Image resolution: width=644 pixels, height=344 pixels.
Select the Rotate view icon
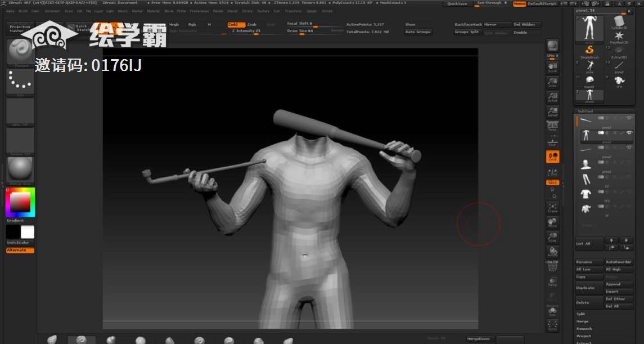(x=552, y=252)
